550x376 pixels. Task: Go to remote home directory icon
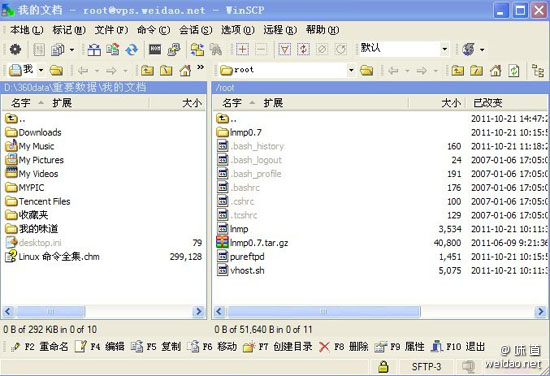(x=495, y=71)
